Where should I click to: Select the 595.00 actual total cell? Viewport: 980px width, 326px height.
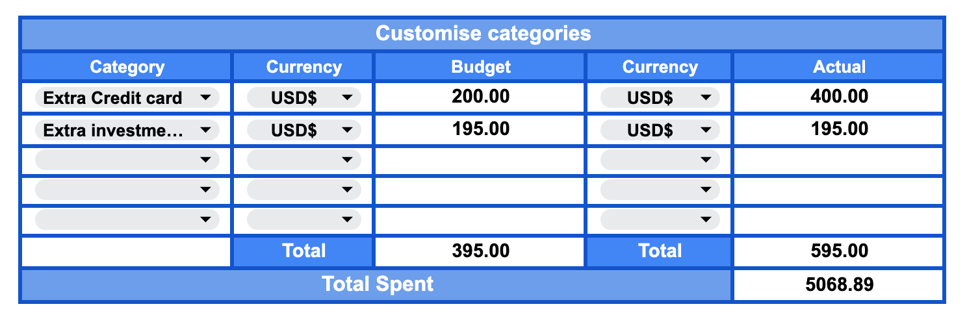click(839, 251)
